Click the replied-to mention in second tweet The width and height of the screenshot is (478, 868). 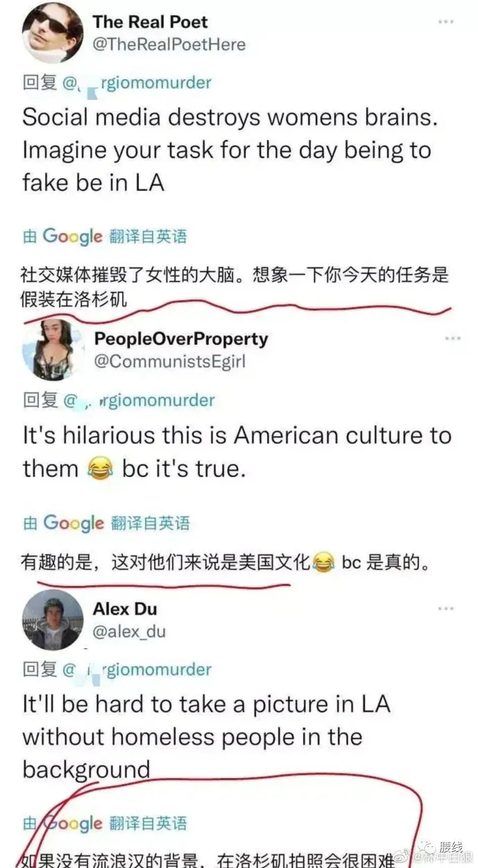[139, 400]
